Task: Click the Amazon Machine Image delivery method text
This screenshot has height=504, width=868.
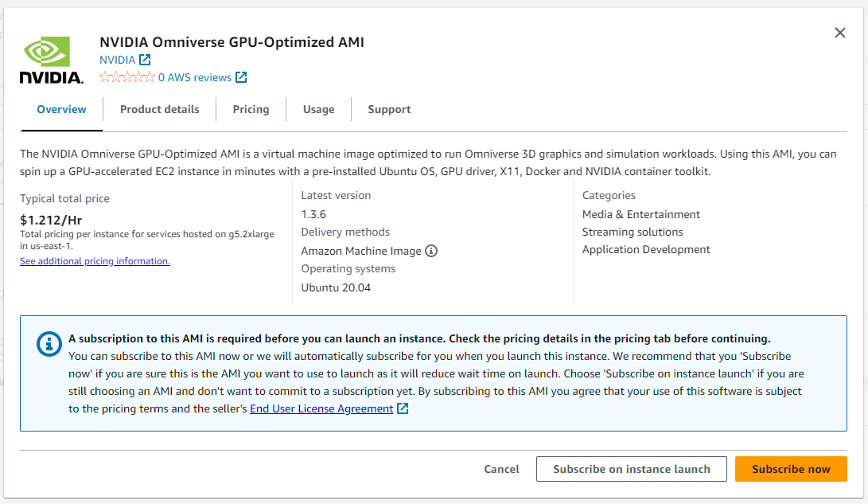Action: pyautogui.click(x=361, y=251)
